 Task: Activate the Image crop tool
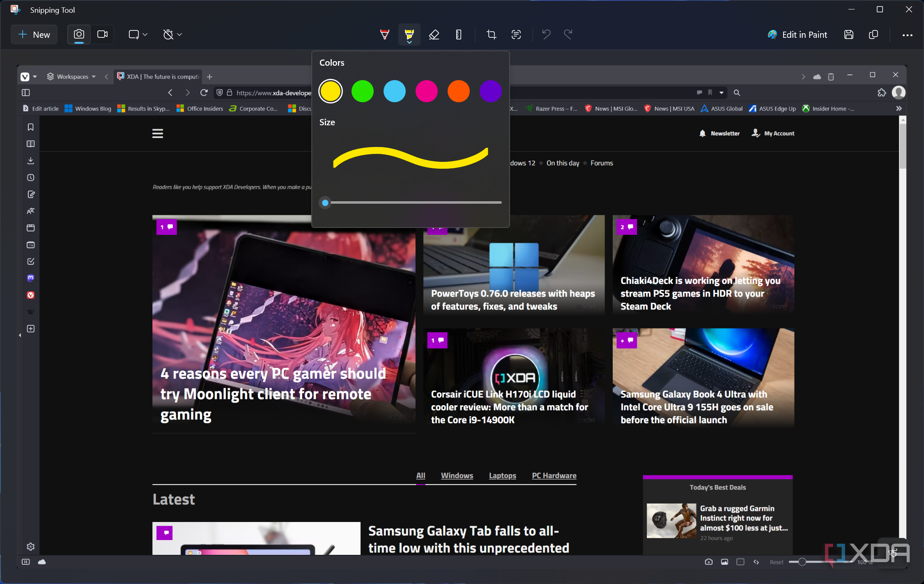(x=491, y=34)
